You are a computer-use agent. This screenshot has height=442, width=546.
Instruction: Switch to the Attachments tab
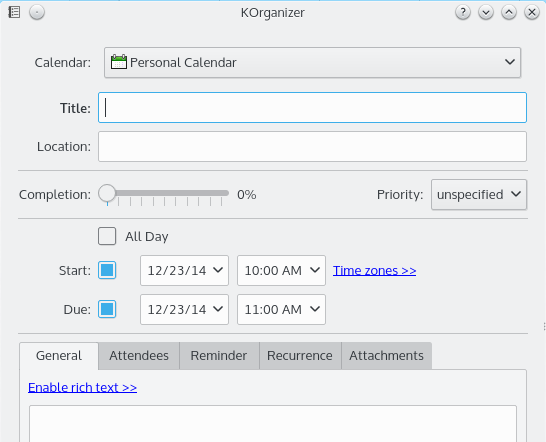[x=387, y=356]
